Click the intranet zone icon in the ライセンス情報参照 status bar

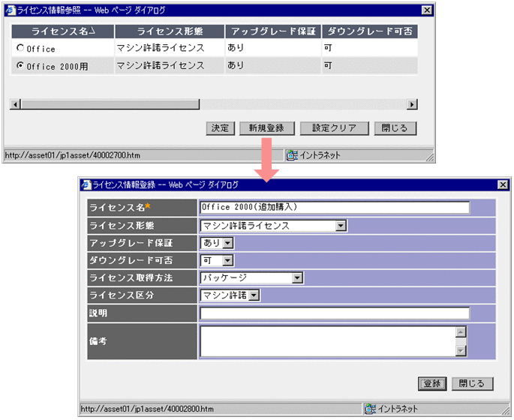point(292,155)
